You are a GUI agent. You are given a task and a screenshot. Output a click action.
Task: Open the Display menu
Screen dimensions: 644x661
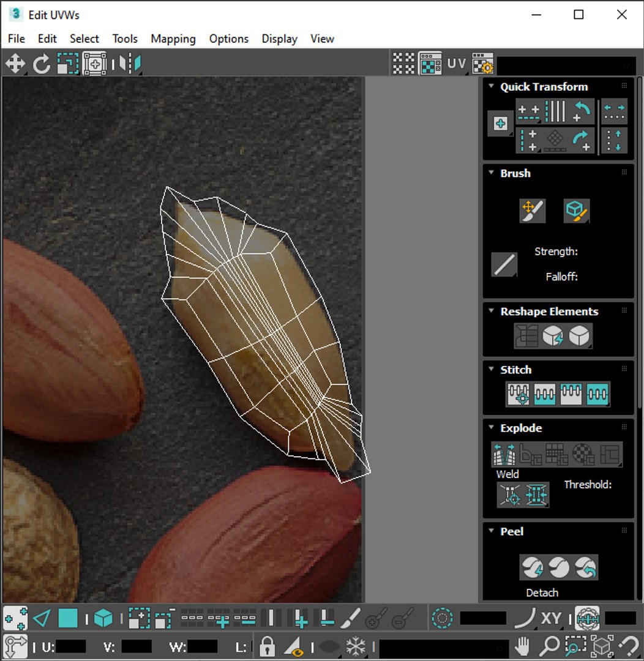(280, 39)
